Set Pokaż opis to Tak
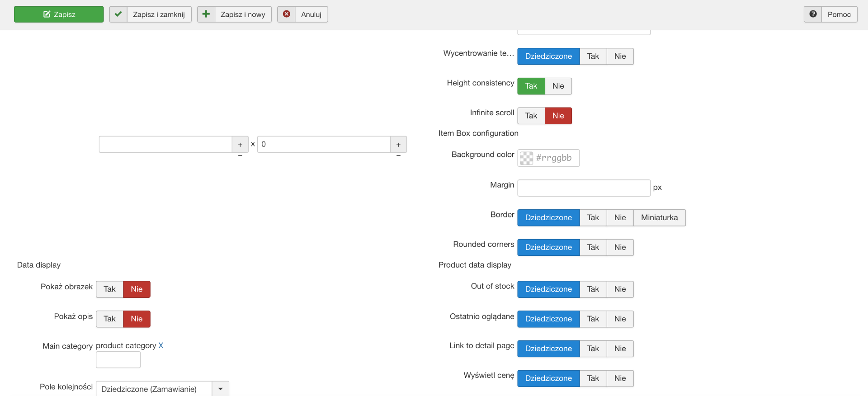The width and height of the screenshot is (868, 396). click(109, 319)
